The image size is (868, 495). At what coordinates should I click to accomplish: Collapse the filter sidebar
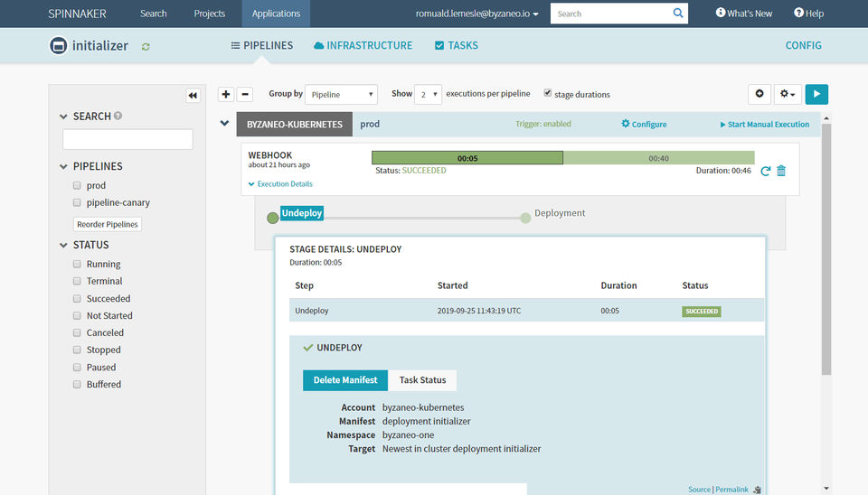(x=193, y=95)
